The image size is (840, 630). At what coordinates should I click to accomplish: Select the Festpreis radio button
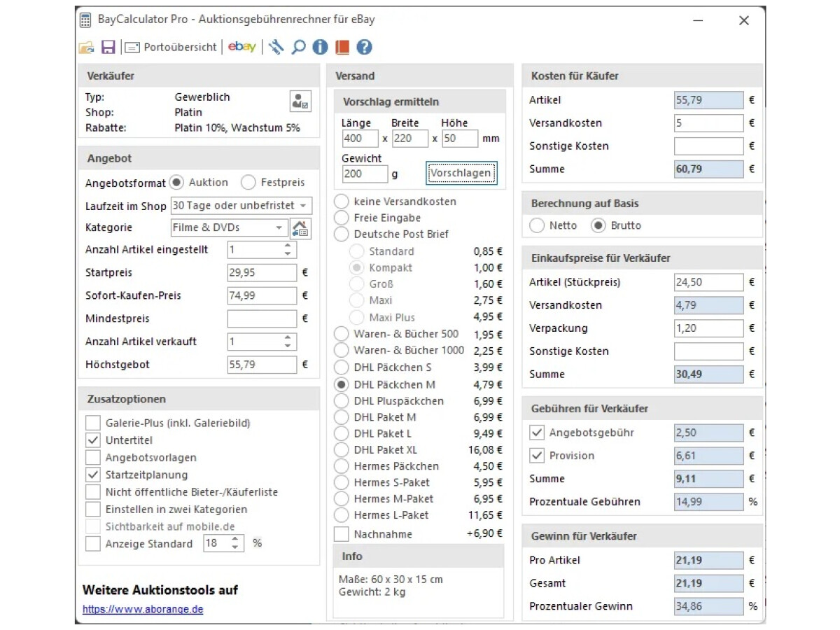248,183
